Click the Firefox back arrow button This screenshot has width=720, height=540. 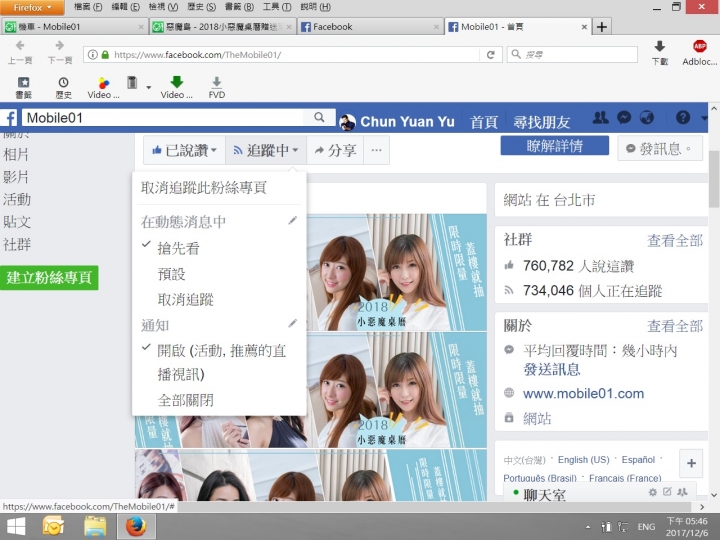[x=20, y=46]
